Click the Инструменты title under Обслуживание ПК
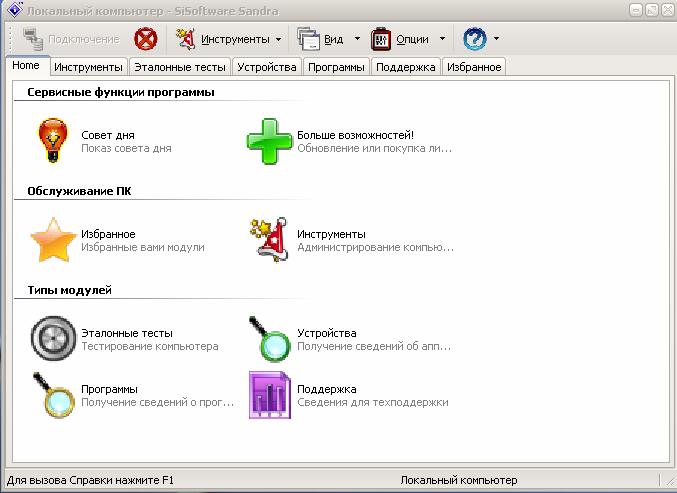The width and height of the screenshot is (677, 493). pos(331,234)
